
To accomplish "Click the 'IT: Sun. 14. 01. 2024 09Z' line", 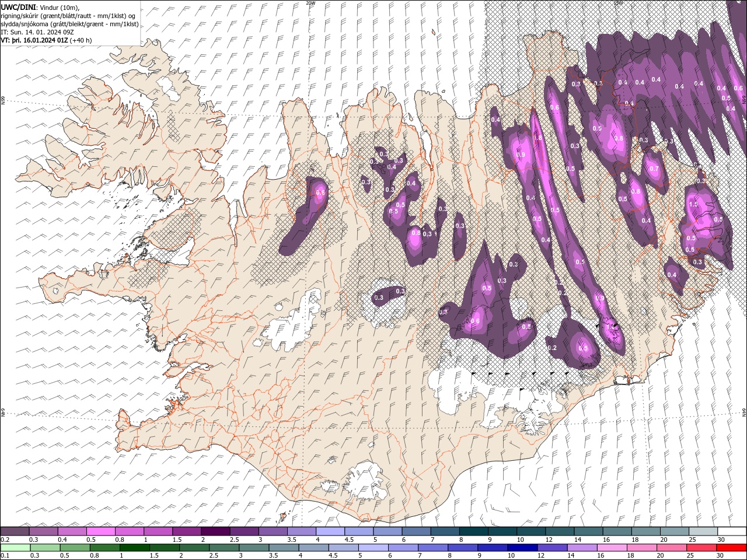I will [38, 32].
